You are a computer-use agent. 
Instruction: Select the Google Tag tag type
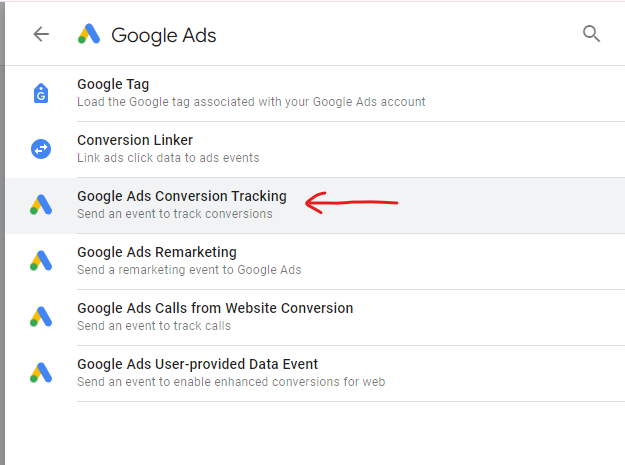[x=315, y=93]
